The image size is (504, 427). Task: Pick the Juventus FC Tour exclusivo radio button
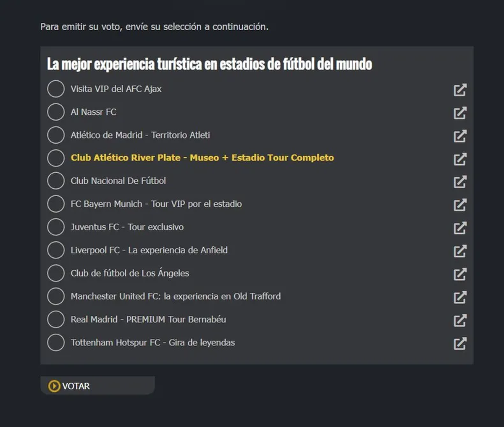coord(56,227)
